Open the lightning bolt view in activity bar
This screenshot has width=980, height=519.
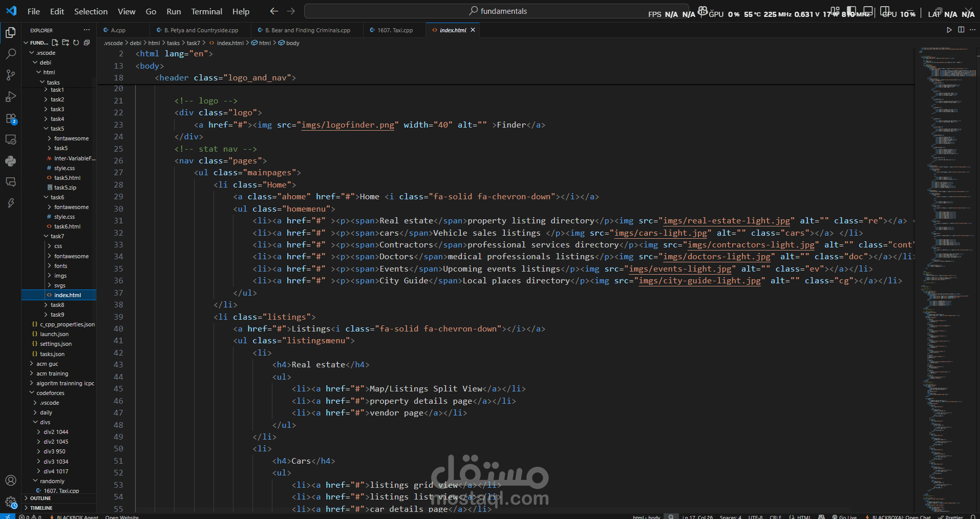tap(10, 203)
